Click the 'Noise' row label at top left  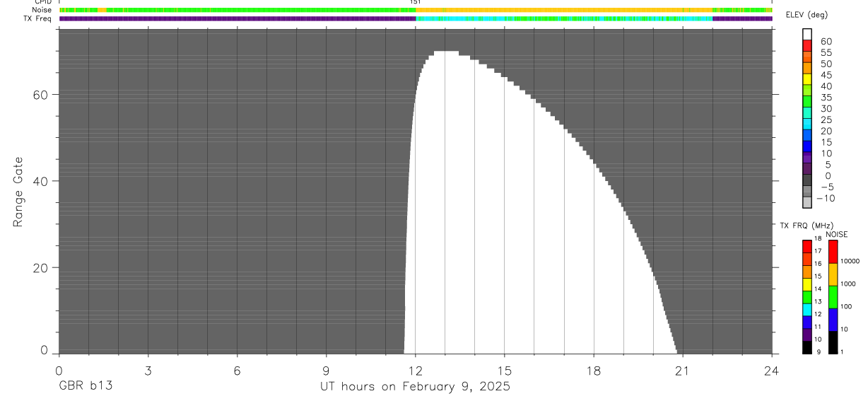coord(42,10)
